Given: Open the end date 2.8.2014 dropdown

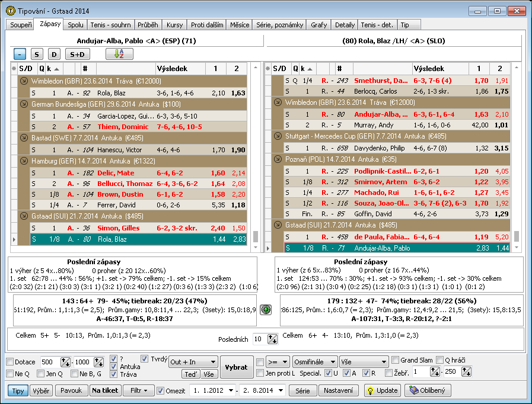Looking at the screenshot, I should (x=281, y=390).
